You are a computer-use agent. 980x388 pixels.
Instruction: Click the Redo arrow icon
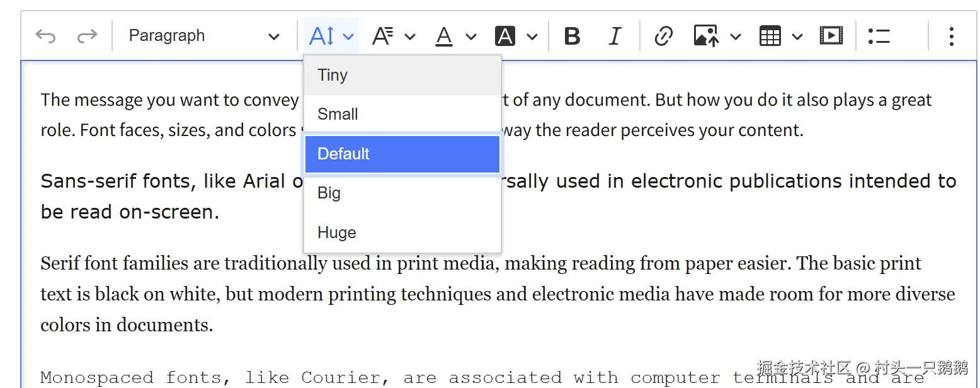(x=87, y=36)
